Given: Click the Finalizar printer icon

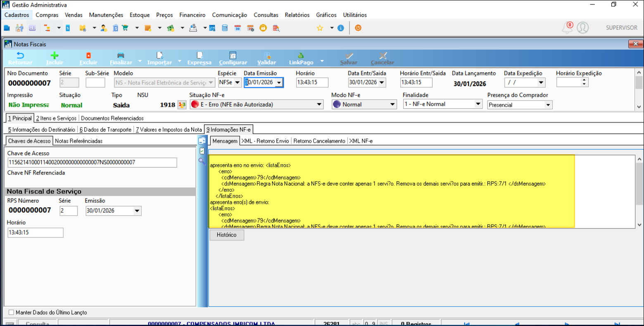Looking at the screenshot, I should click(121, 56).
